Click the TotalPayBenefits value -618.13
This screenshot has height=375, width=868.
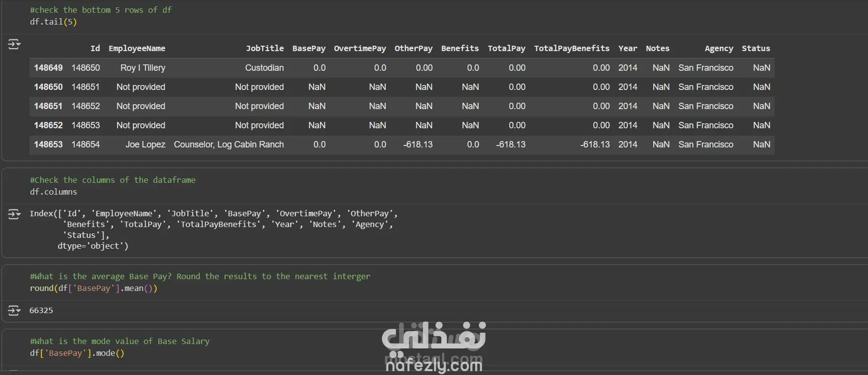click(595, 144)
